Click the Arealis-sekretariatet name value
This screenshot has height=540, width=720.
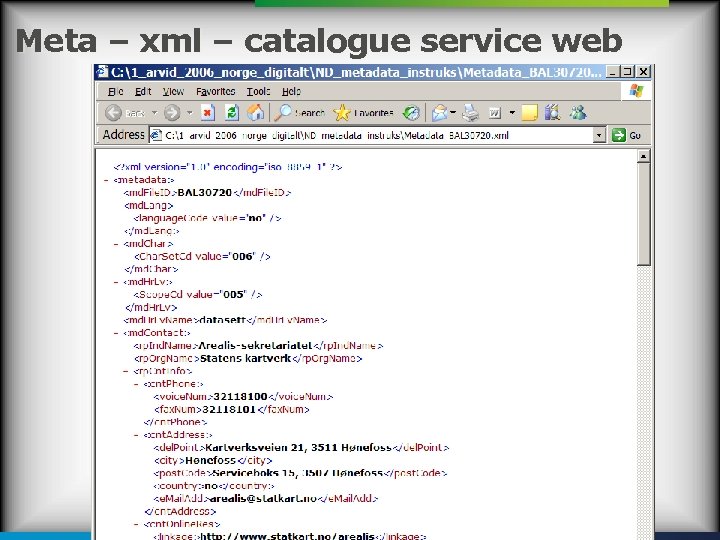coord(255,345)
